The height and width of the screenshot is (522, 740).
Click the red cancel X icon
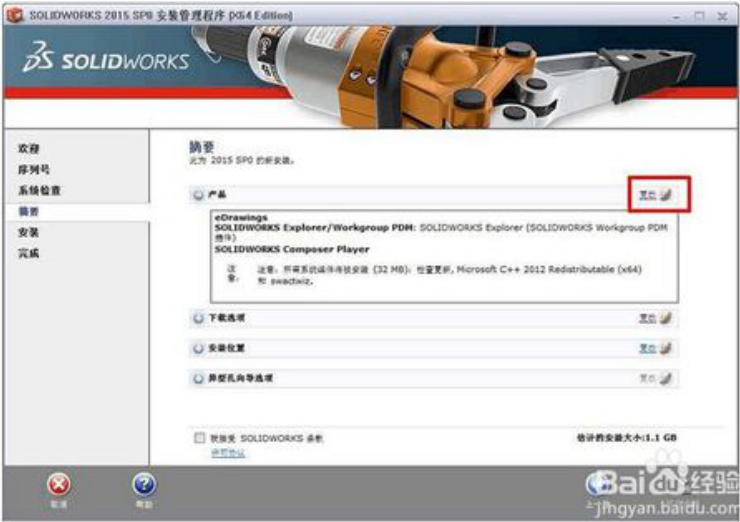click(x=59, y=485)
